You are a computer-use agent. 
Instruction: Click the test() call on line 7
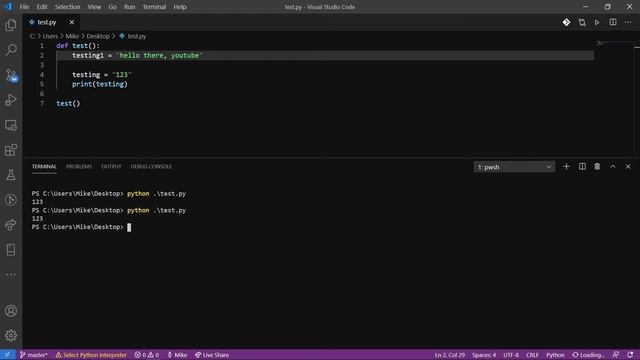click(x=68, y=103)
